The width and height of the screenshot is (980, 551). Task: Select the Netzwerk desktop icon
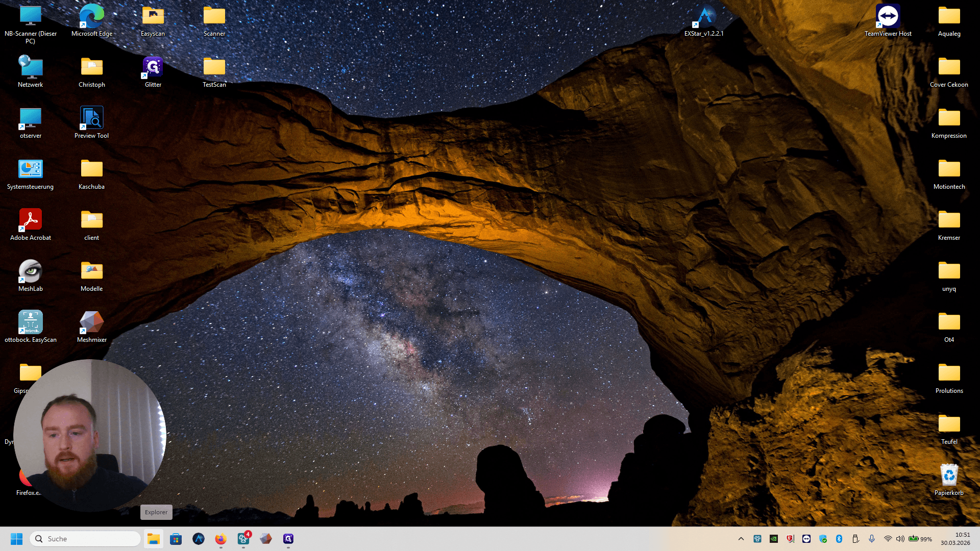pyautogui.click(x=31, y=72)
